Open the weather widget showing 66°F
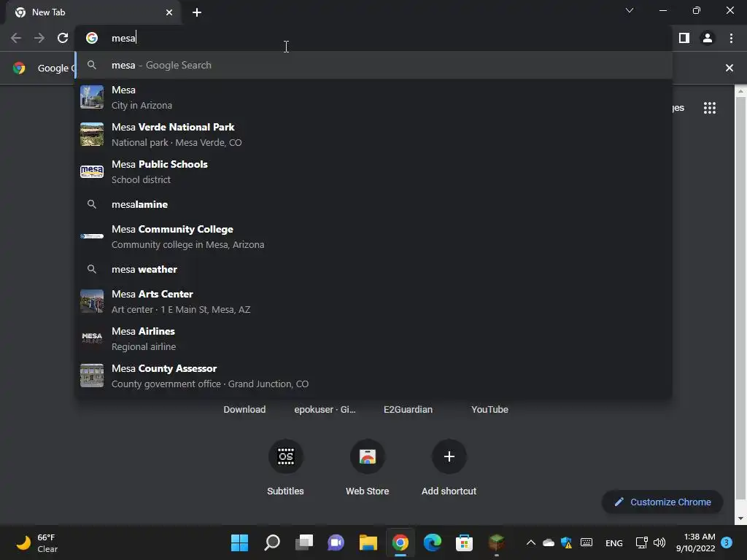747x560 pixels. (37, 542)
